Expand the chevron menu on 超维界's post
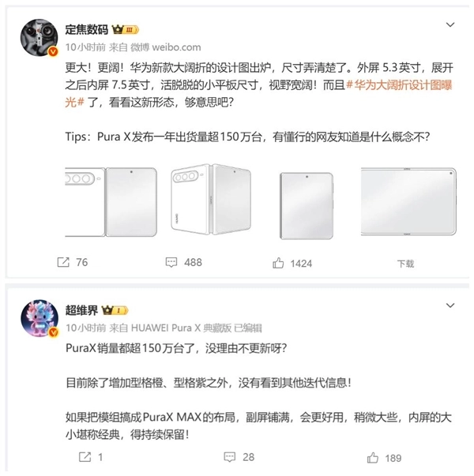The width and height of the screenshot is (474, 476). (x=450, y=305)
